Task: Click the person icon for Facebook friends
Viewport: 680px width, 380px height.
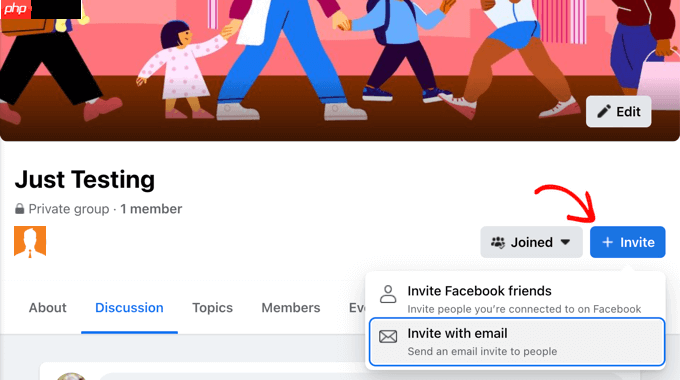Action: [x=388, y=294]
